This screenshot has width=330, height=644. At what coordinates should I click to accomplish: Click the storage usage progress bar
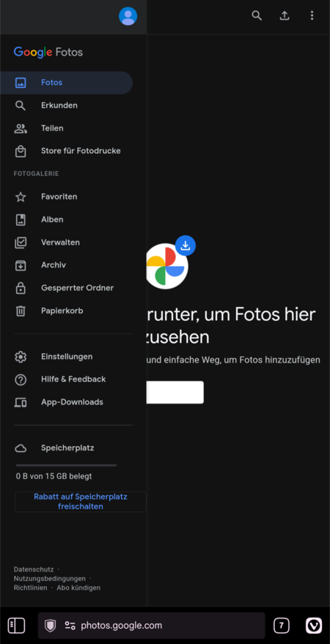coord(66,465)
